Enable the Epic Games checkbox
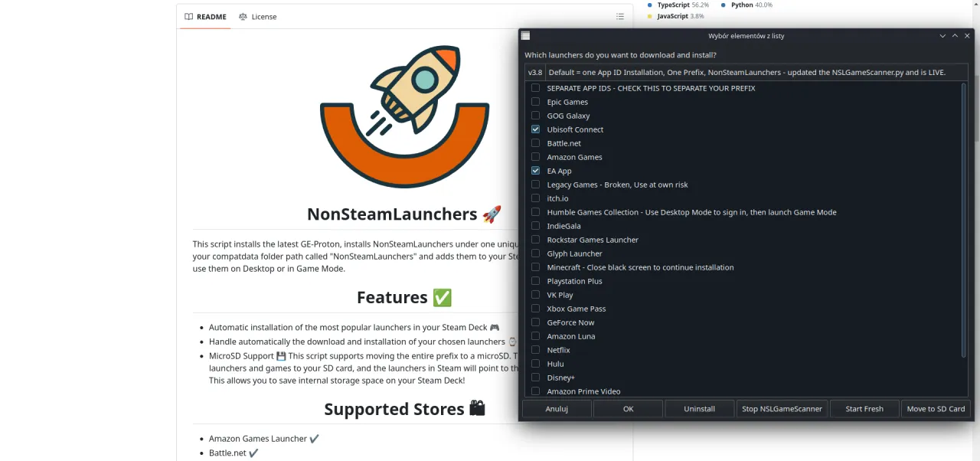 coord(535,102)
